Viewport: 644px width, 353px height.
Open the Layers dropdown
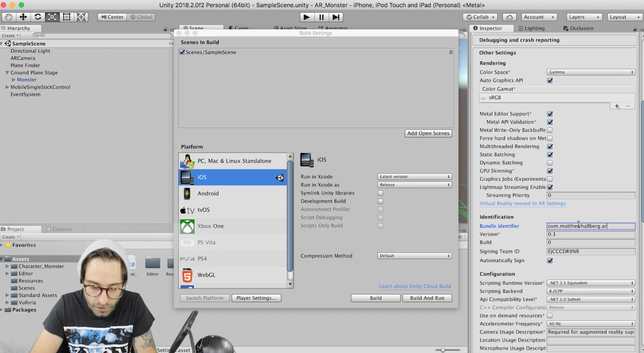584,17
